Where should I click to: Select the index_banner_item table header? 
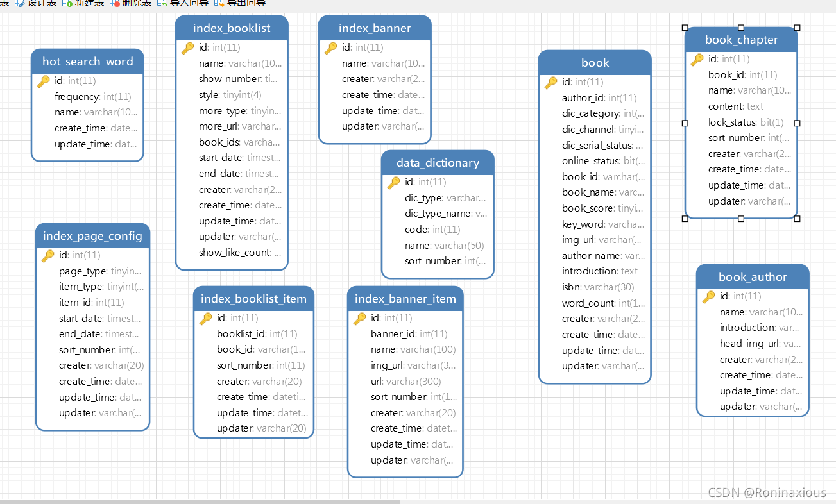(405, 299)
